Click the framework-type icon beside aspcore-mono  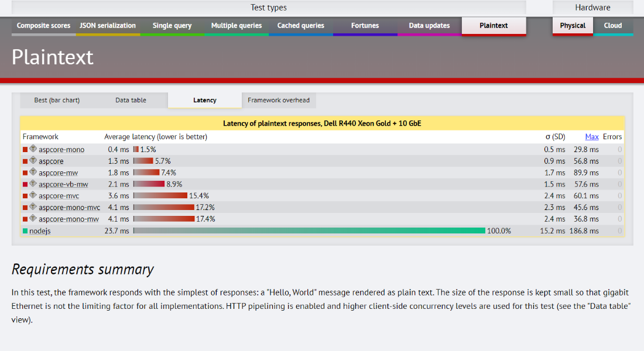(33, 149)
